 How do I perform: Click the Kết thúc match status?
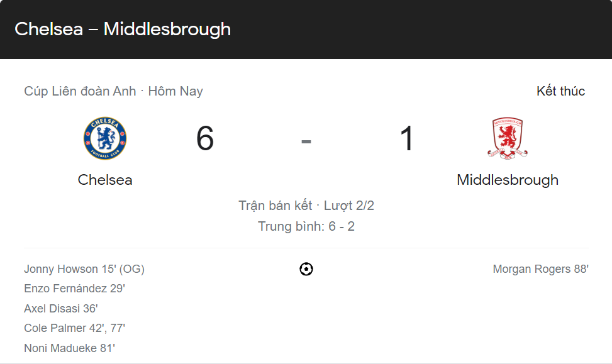(560, 91)
